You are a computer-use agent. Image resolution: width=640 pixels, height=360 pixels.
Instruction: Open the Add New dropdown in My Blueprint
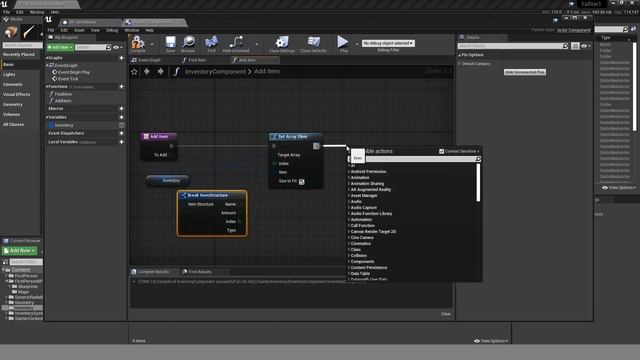[60, 47]
